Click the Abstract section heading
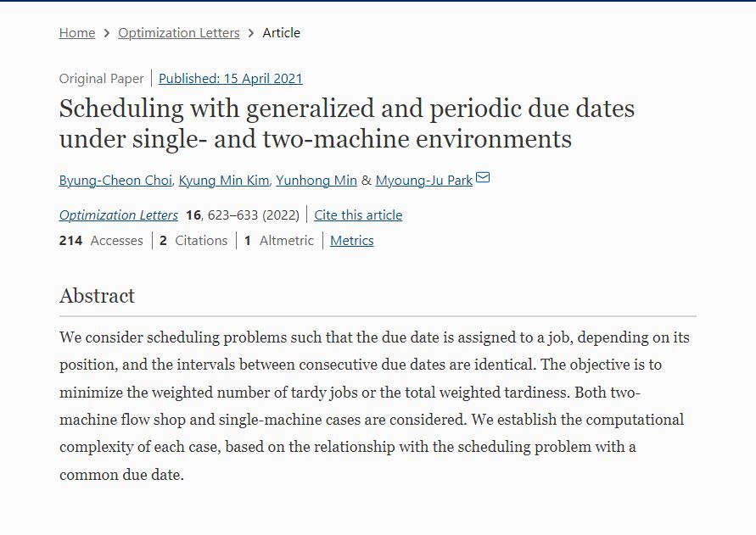This screenshot has width=756, height=535. coord(97,296)
